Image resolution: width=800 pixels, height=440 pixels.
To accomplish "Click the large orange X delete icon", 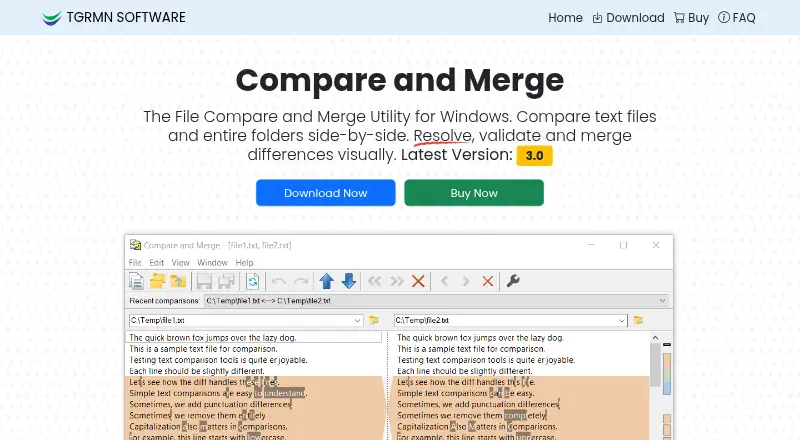I will pyautogui.click(x=418, y=281).
